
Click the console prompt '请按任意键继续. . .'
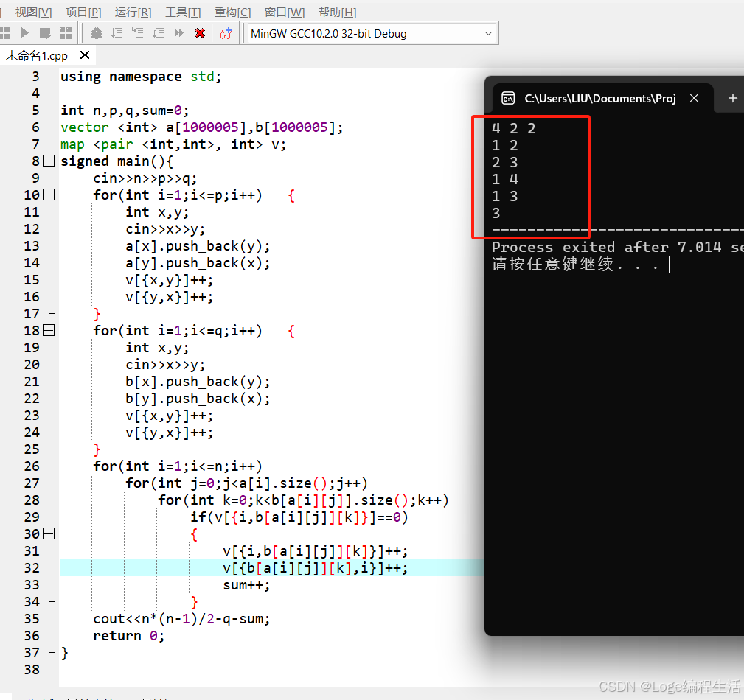[x=575, y=264]
